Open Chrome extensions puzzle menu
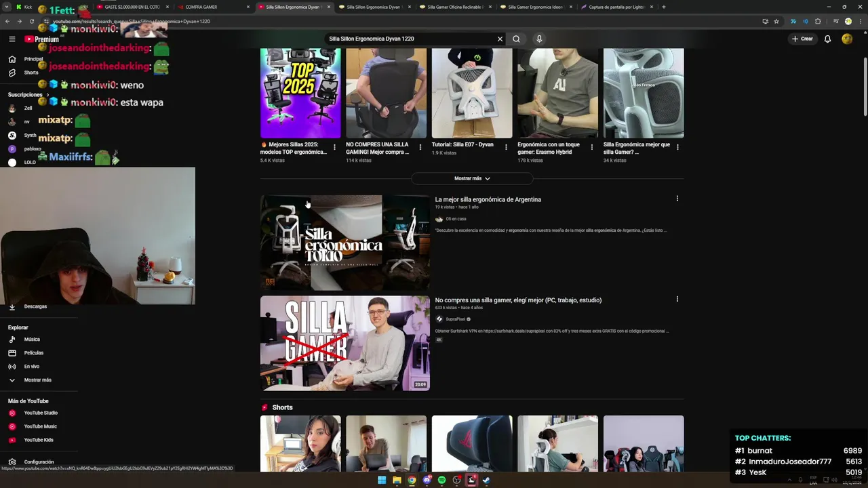This screenshot has width=868, height=488. pos(818,21)
